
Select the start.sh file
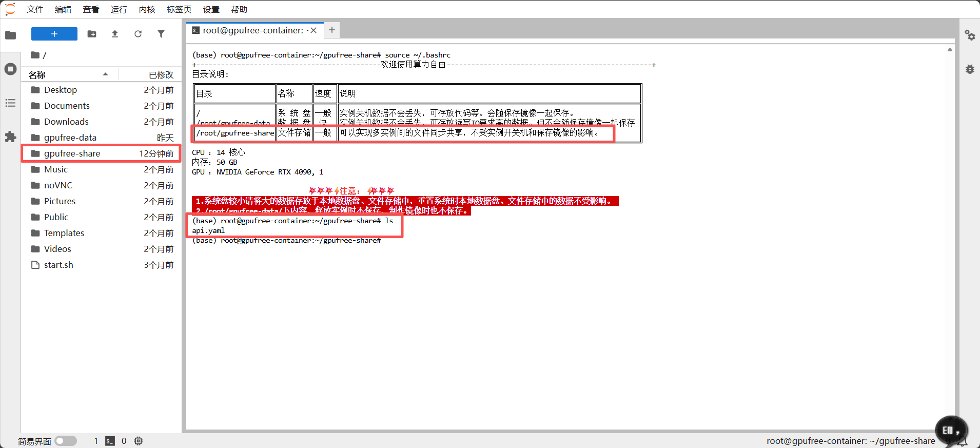coord(102,265)
